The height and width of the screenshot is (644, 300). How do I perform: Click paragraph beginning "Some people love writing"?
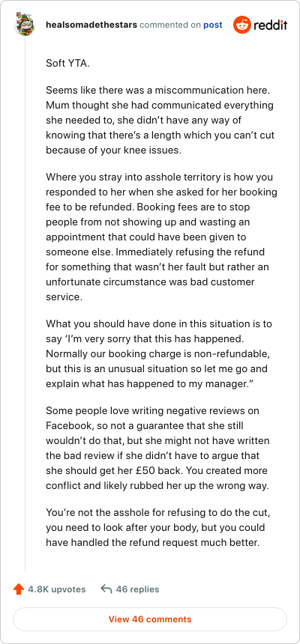(x=157, y=449)
